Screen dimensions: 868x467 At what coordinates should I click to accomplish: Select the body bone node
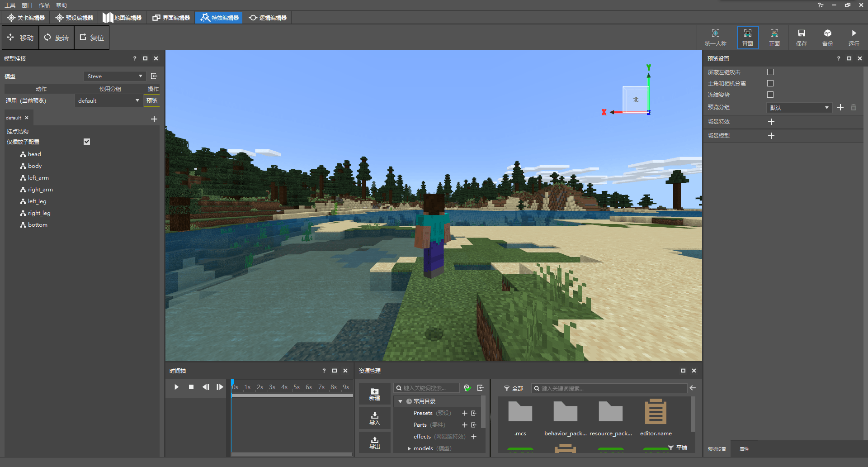[35, 166]
